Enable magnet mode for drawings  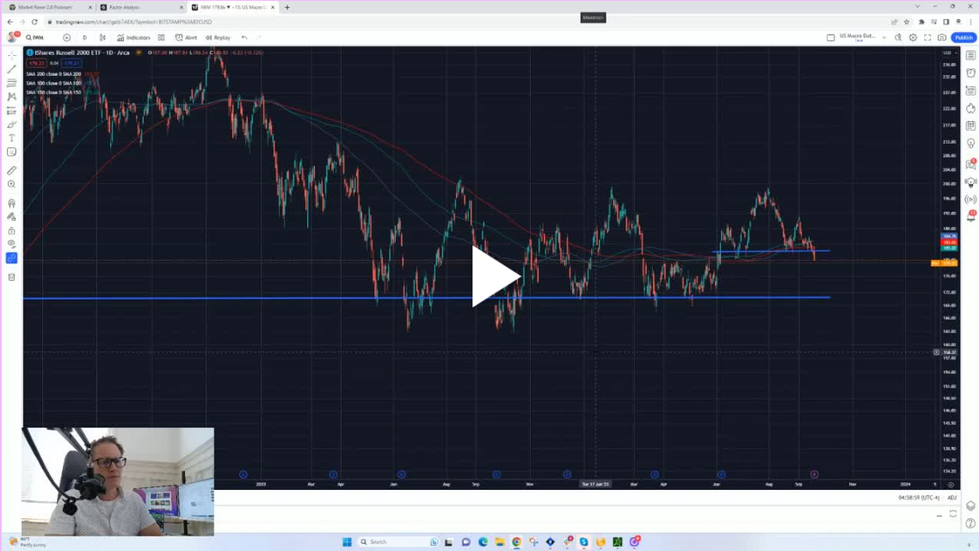click(x=11, y=203)
